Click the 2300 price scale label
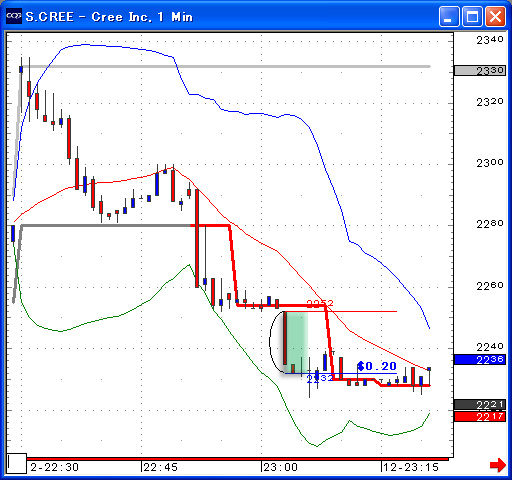The width and height of the screenshot is (512, 480). tap(490, 163)
